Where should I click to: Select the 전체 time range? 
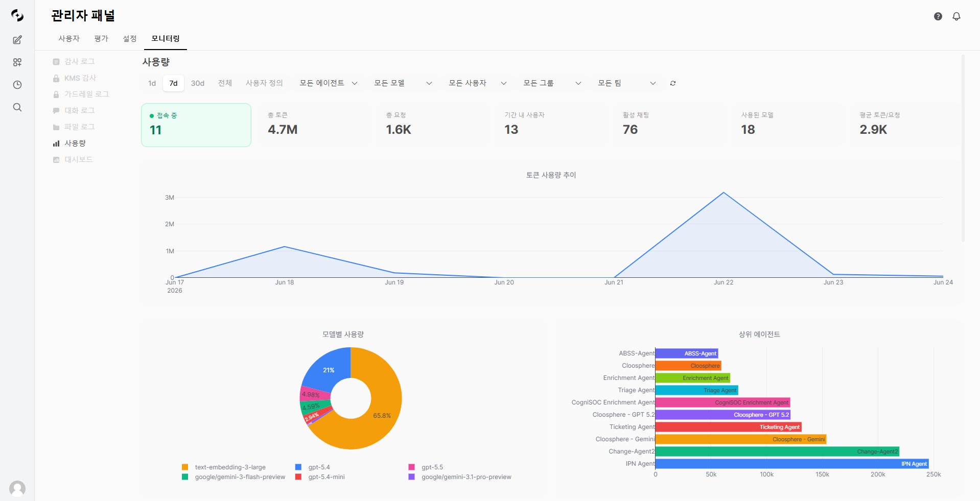click(225, 83)
